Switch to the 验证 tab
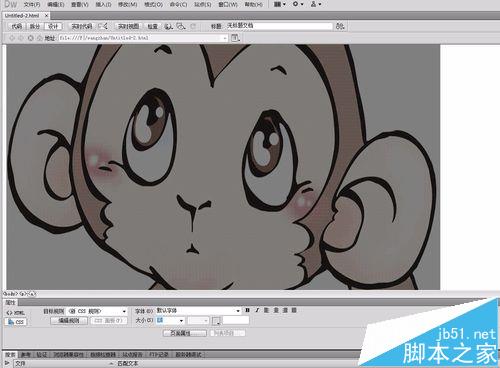 point(41,355)
